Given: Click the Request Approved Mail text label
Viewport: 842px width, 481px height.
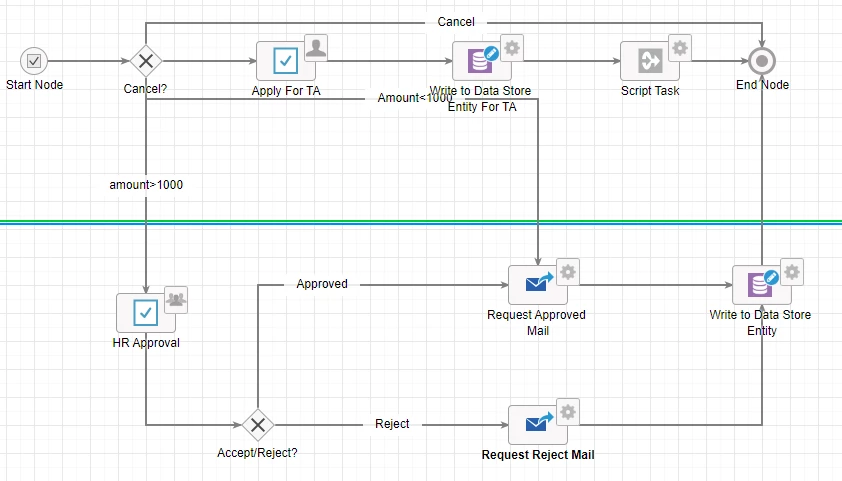Looking at the screenshot, I should (536, 323).
